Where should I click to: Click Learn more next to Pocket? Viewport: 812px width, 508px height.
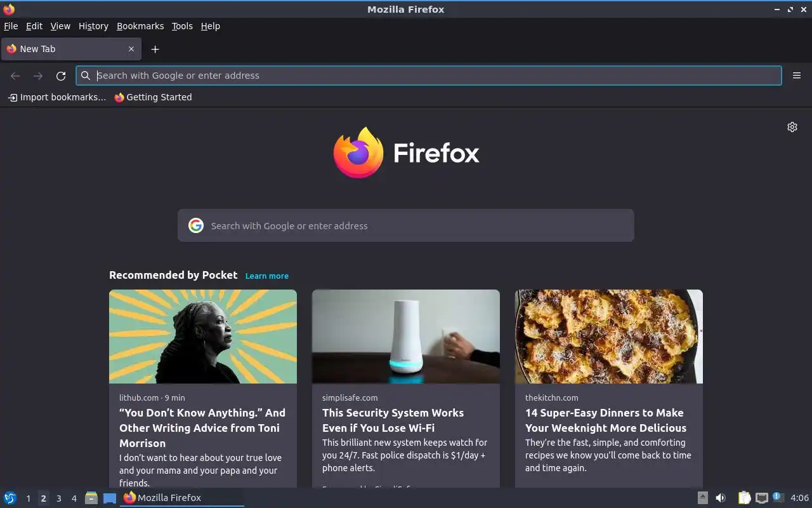pyautogui.click(x=267, y=276)
